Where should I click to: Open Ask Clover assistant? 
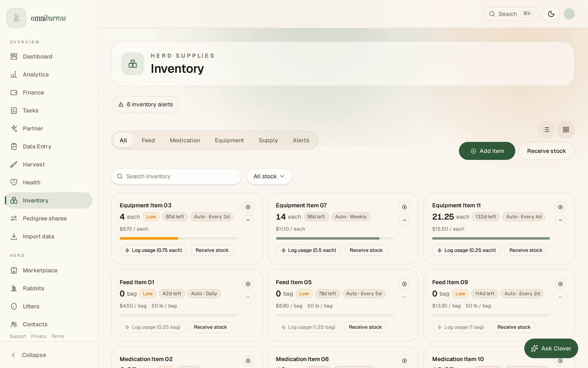tap(551, 349)
